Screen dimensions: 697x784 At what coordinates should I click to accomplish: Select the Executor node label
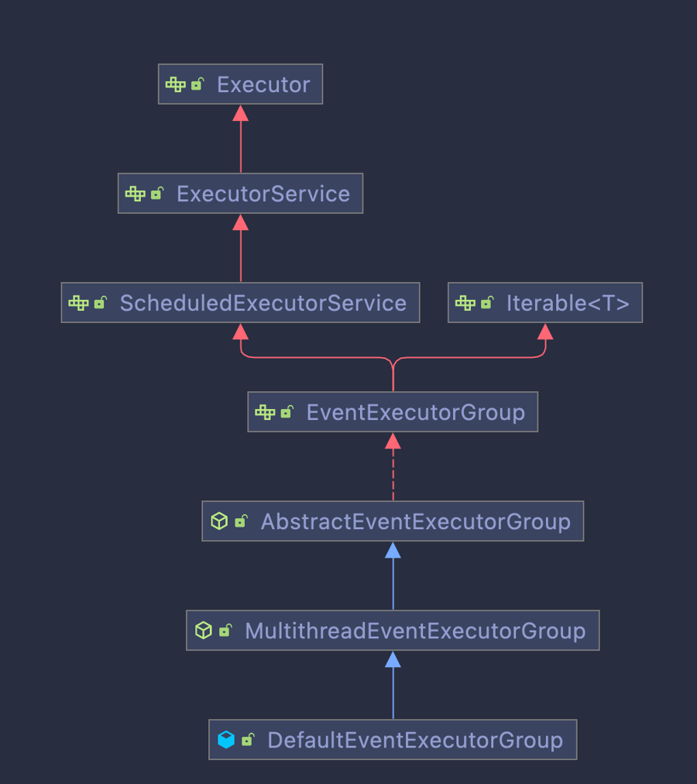pos(263,84)
